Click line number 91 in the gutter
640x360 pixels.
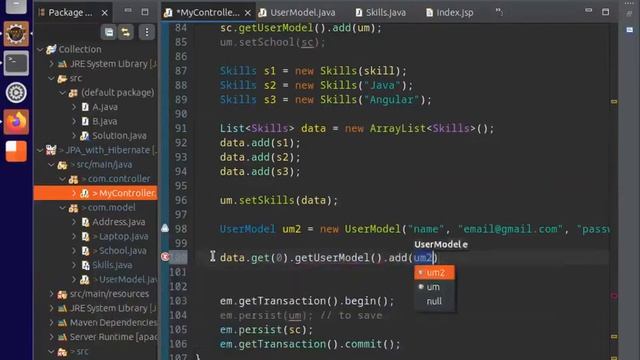coord(181,129)
